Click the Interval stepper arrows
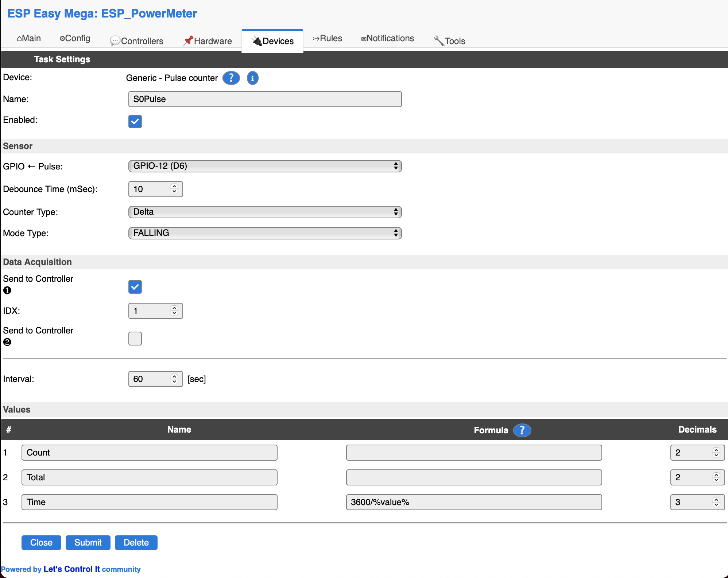 174,379
